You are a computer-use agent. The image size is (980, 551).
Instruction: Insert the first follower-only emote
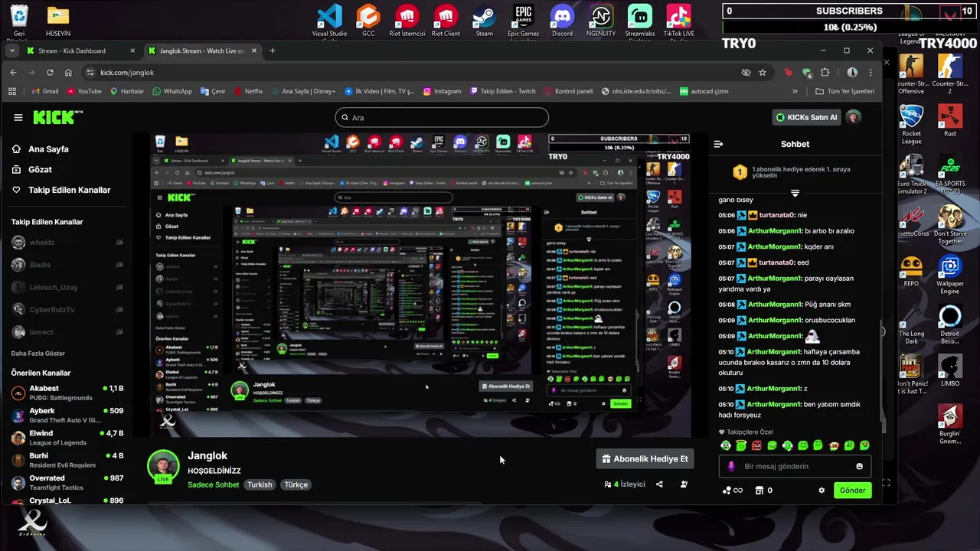pyautogui.click(x=725, y=445)
